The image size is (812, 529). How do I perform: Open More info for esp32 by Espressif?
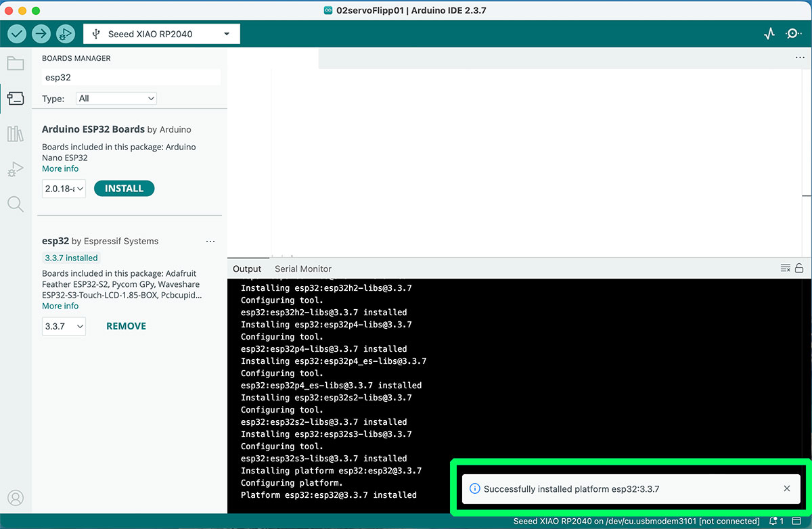point(60,306)
